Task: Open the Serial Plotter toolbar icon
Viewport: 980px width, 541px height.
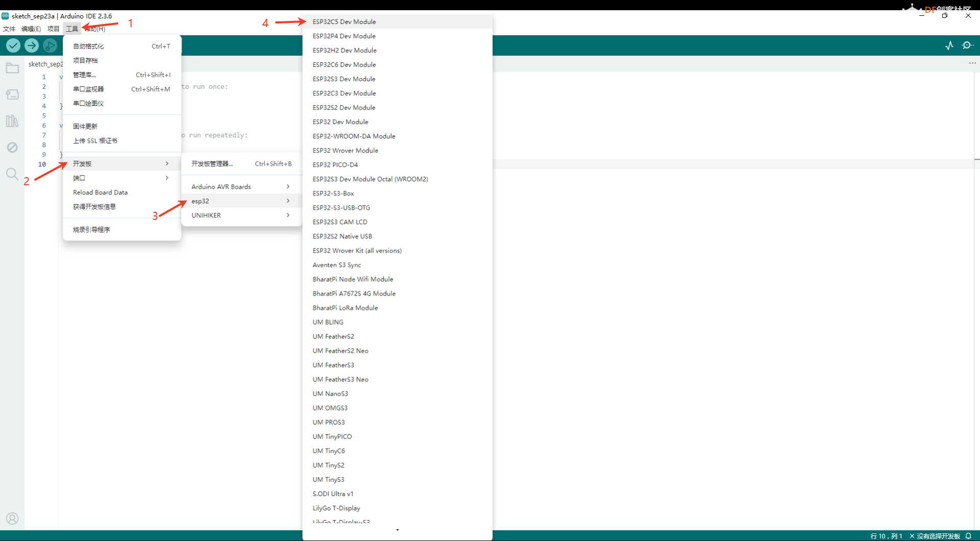Action: [949, 46]
